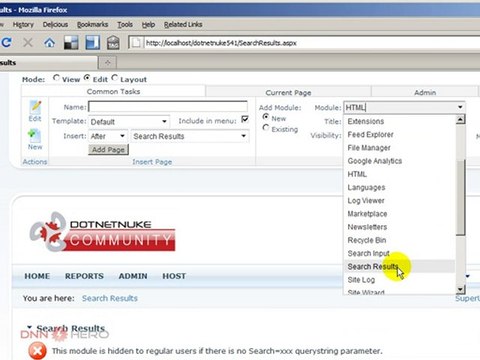Open the Template dropdown showing Default
Image resolution: width=480 pixels, height=360 pixels.
pyautogui.click(x=129, y=122)
